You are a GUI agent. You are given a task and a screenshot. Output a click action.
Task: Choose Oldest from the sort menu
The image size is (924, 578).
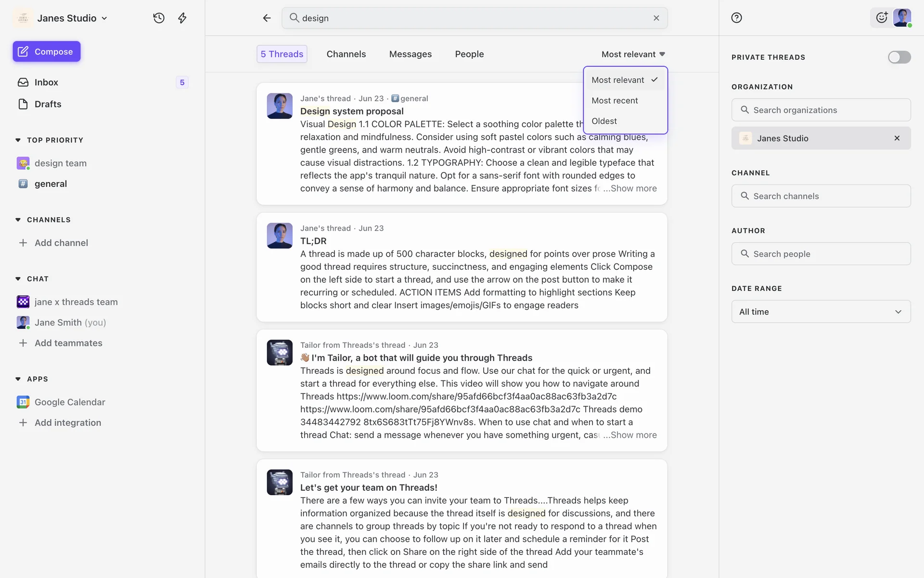604,121
